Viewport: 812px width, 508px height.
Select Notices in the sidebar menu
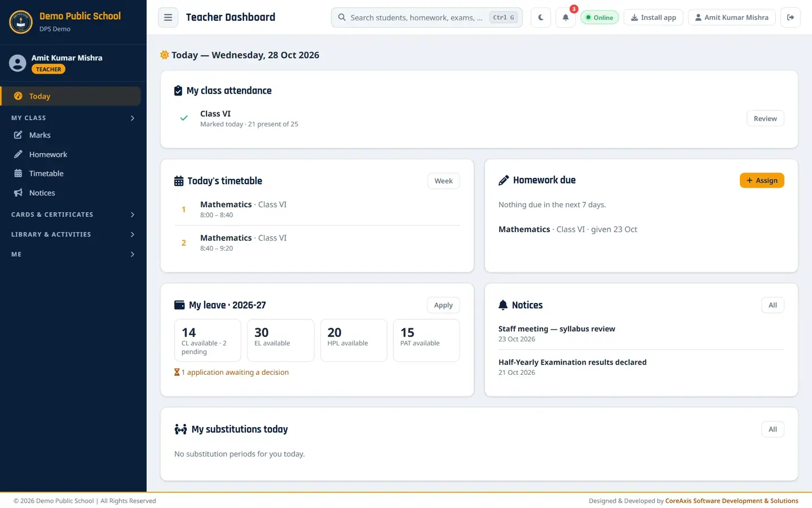coord(71,192)
